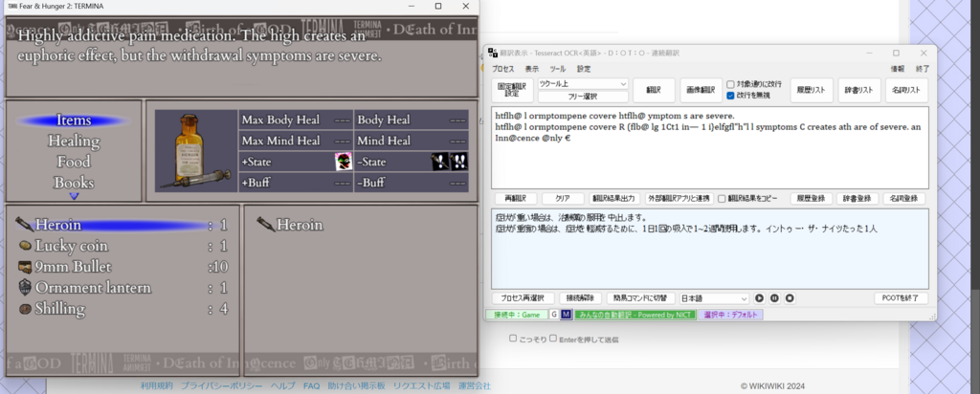Select the Books category in game menu
The width and height of the screenshot is (980, 394).
(74, 183)
